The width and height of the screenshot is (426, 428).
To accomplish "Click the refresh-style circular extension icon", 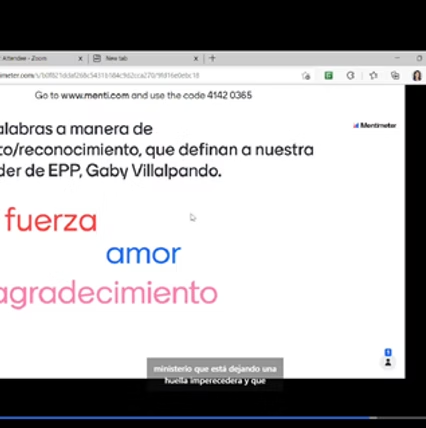I will tap(350, 75).
